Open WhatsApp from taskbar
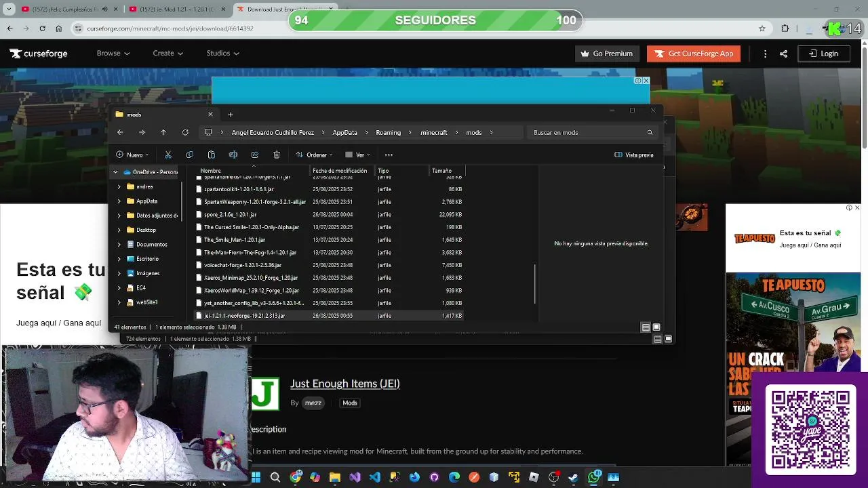This screenshot has height=488, width=868. 594,477
